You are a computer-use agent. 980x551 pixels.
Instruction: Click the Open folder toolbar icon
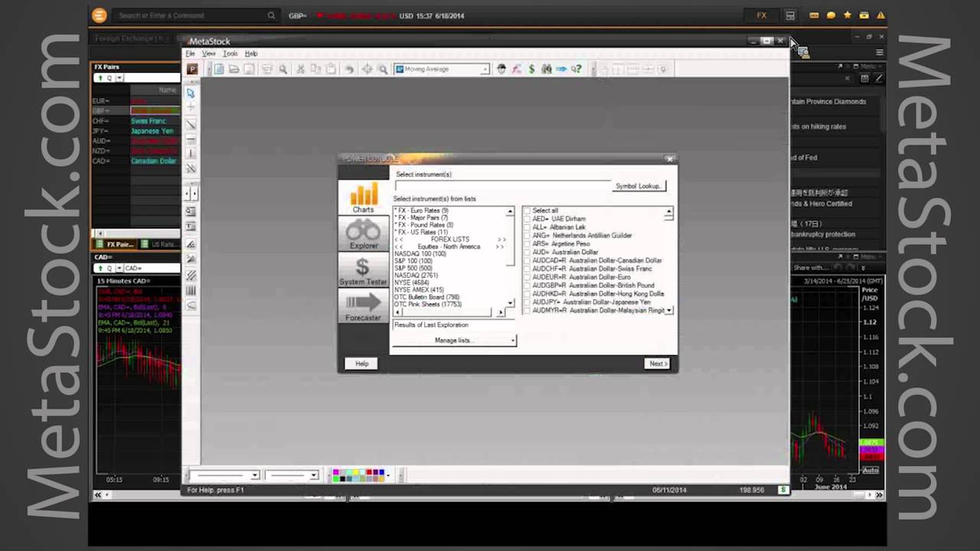(x=234, y=69)
